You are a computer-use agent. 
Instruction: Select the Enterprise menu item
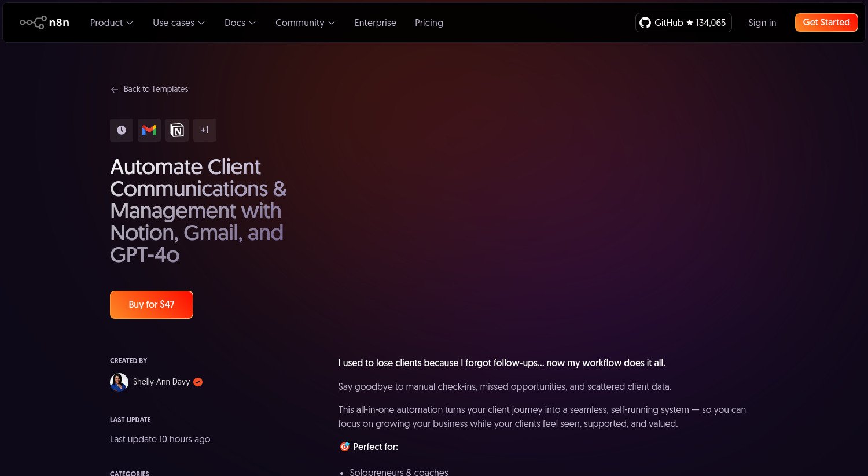point(375,23)
